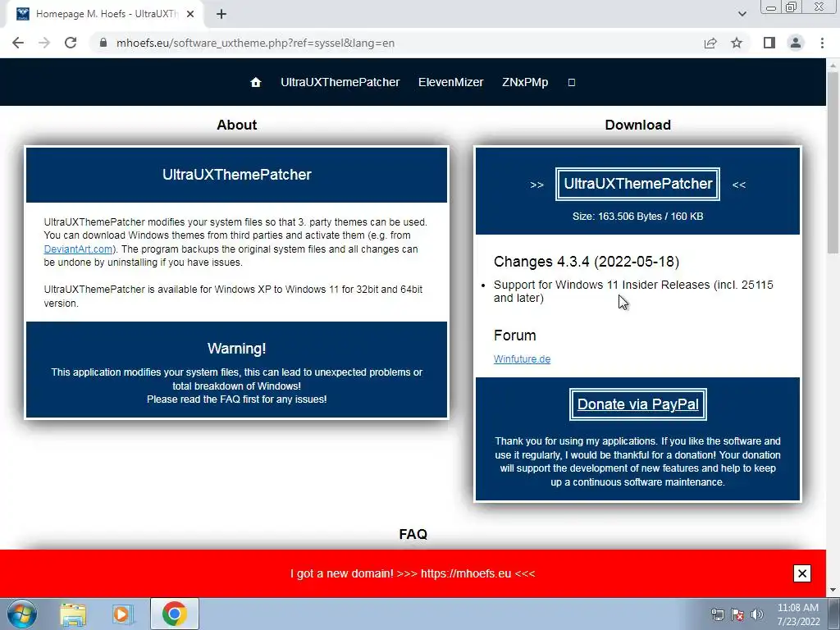The image size is (840, 630).
Task: Bookmark this page with the star
Action: coord(737,43)
